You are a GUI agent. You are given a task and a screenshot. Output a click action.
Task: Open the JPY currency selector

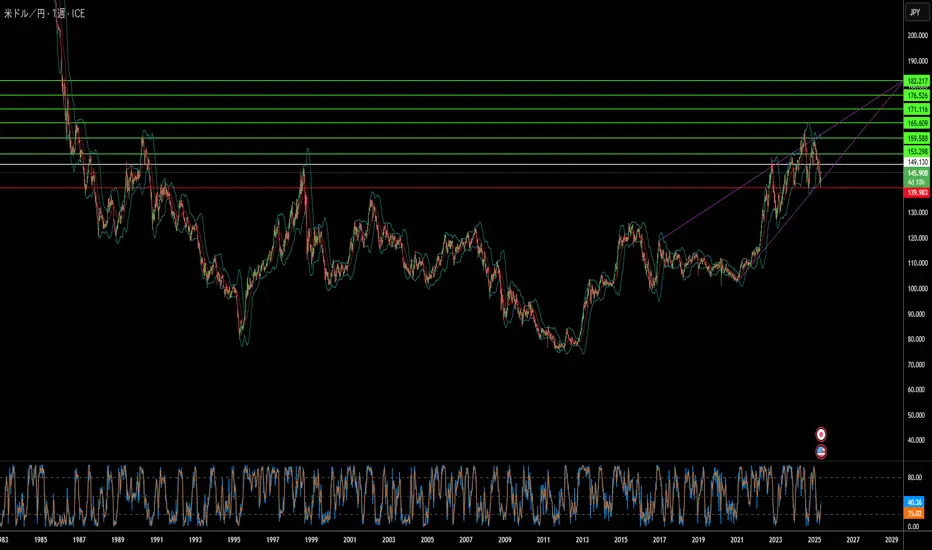(x=915, y=12)
